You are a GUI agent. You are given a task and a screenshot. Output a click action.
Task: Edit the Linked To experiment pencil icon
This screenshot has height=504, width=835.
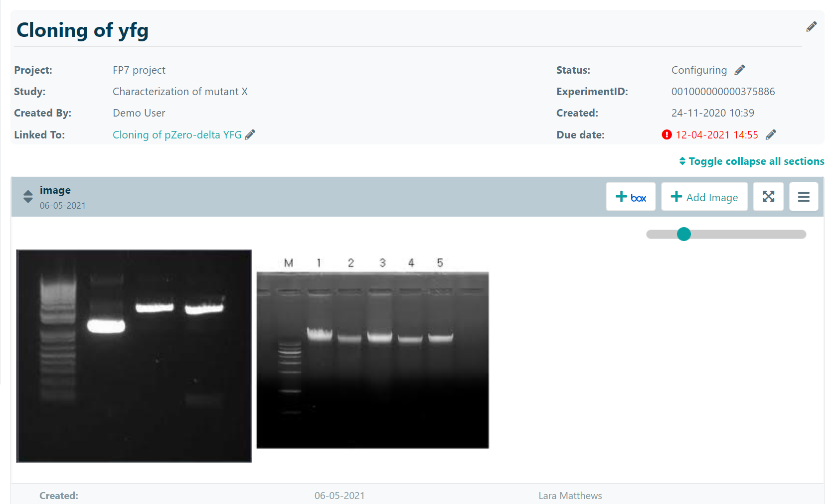click(250, 134)
